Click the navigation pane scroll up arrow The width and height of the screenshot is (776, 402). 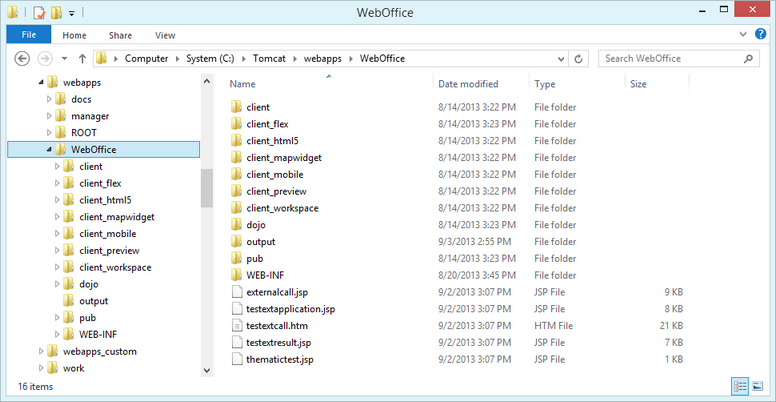207,82
